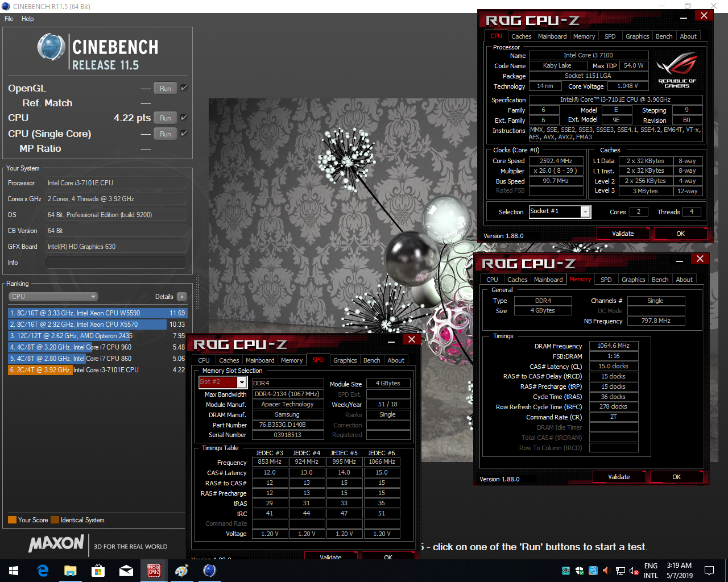The height and width of the screenshot is (582, 728).
Task: Select highlighted ranking row i3-7101E CPU
Action: (x=97, y=370)
